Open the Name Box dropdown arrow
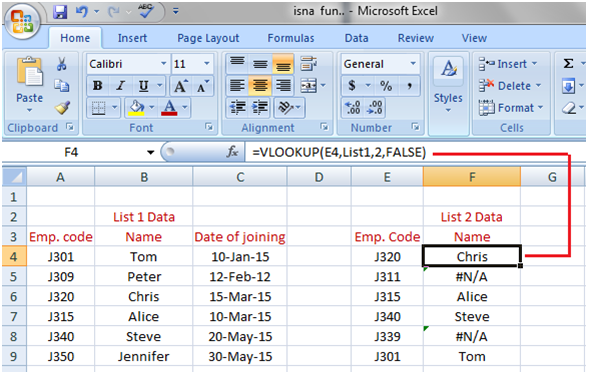 [x=151, y=152]
